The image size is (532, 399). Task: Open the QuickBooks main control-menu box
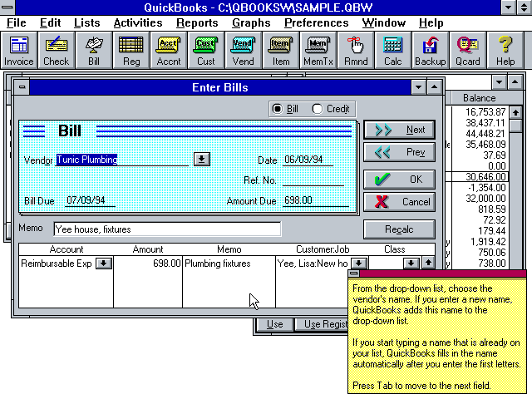coord(7,7)
